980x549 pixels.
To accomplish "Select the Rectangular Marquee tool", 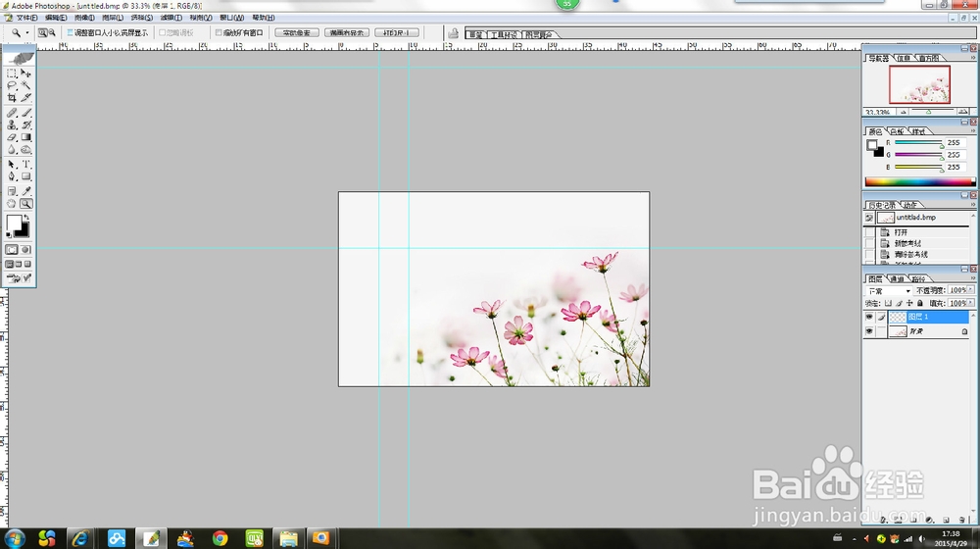I will click(12, 74).
